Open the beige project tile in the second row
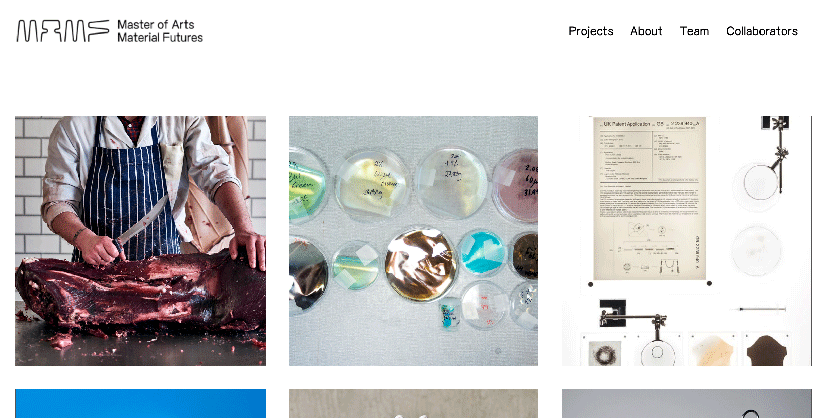This screenshot has width=827, height=418. coord(414,404)
